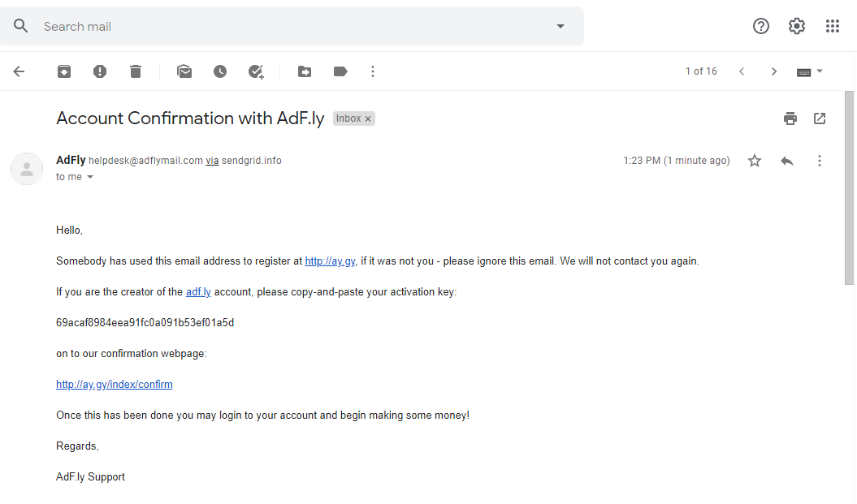Mark email as unread
857x504 pixels.
[x=184, y=71]
